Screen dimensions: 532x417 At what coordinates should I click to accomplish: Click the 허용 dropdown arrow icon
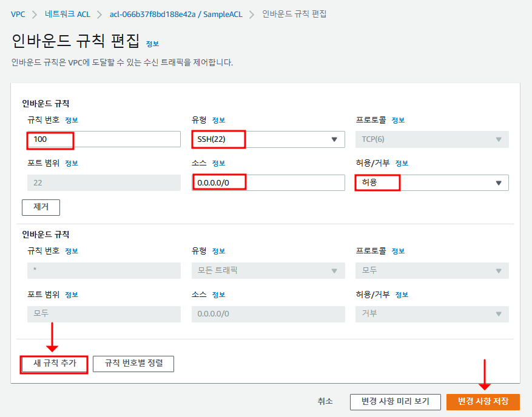click(499, 183)
